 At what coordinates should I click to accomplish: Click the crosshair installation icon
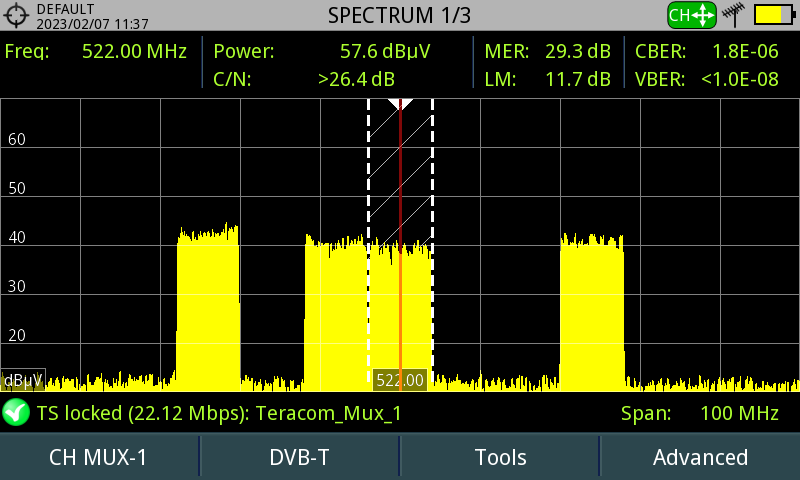click(x=16, y=15)
